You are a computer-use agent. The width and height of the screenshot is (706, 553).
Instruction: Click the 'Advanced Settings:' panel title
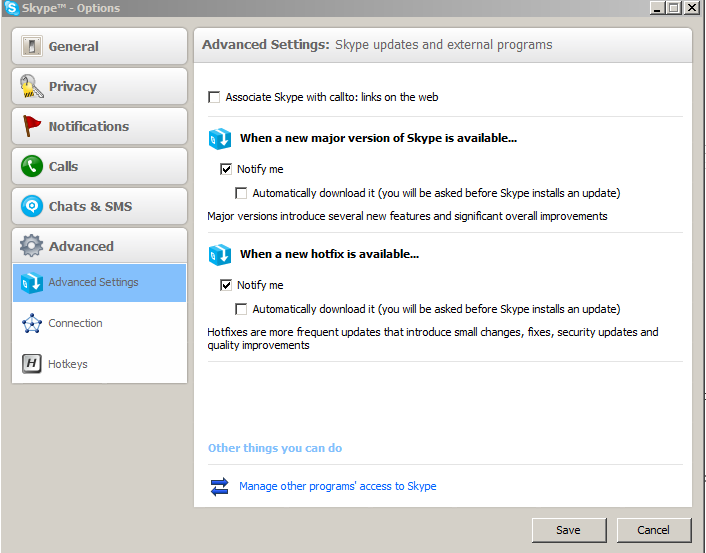pyautogui.click(x=266, y=45)
